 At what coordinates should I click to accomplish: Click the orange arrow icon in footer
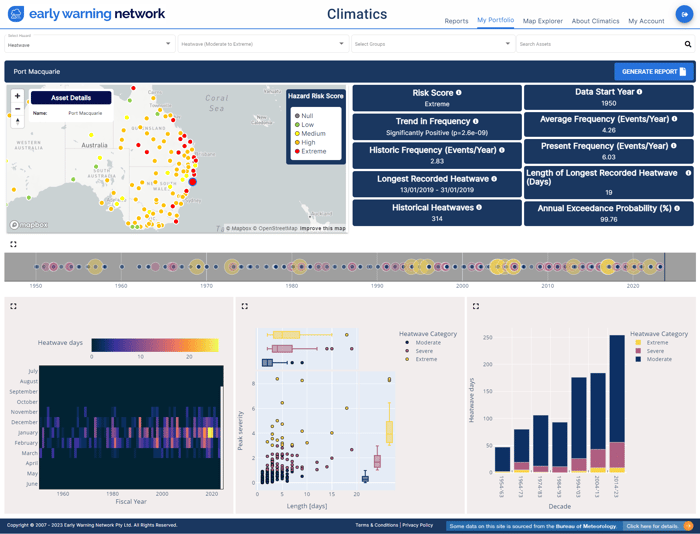click(x=688, y=526)
